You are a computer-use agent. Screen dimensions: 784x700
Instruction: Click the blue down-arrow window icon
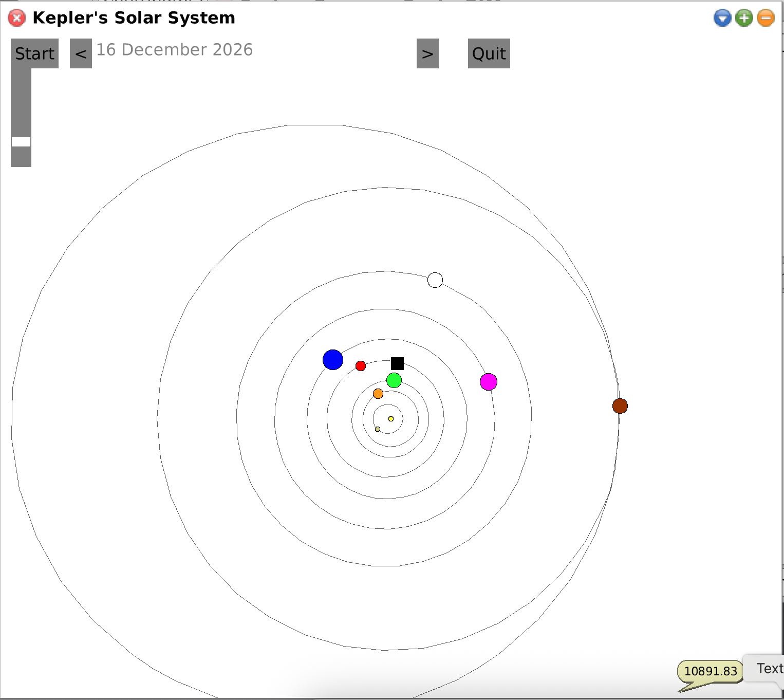click(722, 18)
